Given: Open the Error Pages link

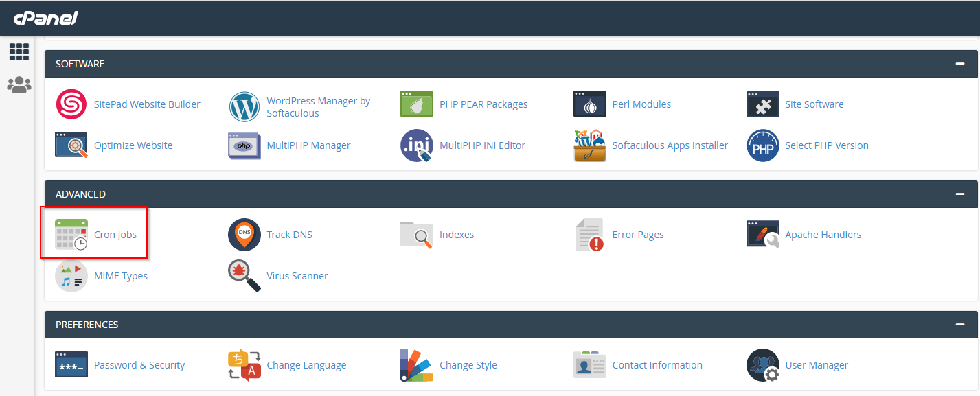Looking at the screenshot, I should (638, 235).
